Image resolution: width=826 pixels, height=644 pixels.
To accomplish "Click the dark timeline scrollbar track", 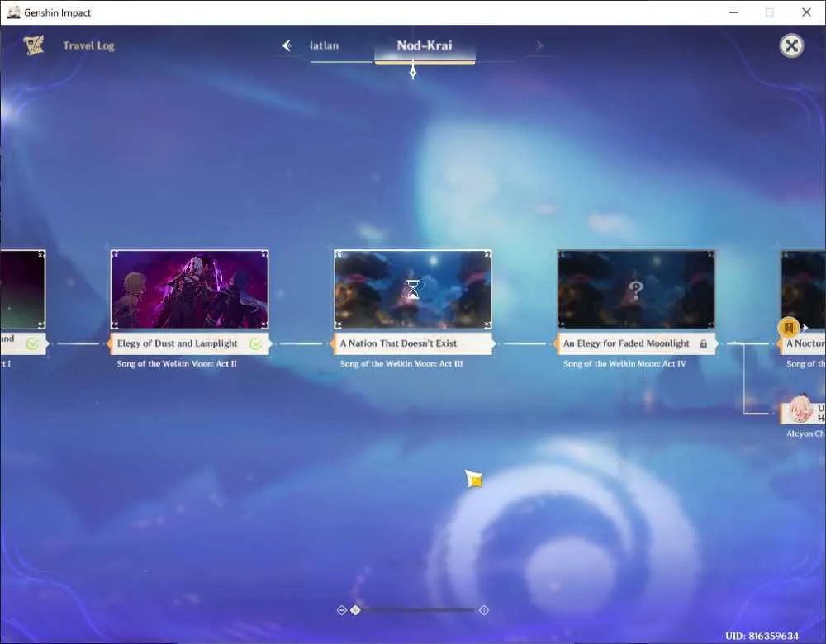I will (x=417, y=610).
